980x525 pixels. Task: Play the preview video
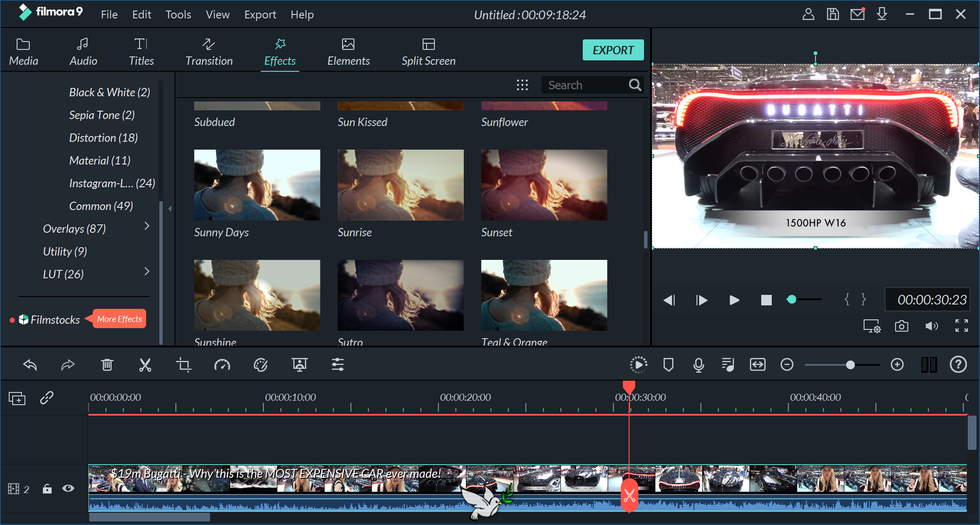pos(734,300)
